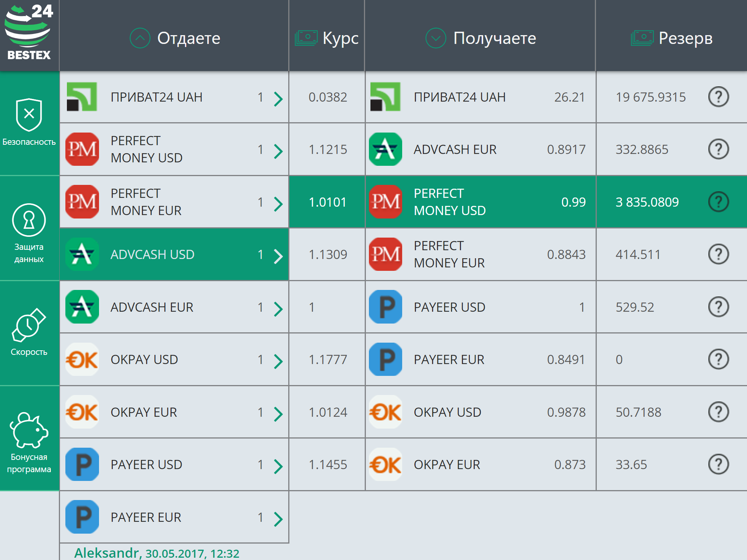
Task: Click the OKPAY EUR logo in Получаете
Action: point(385,464)
